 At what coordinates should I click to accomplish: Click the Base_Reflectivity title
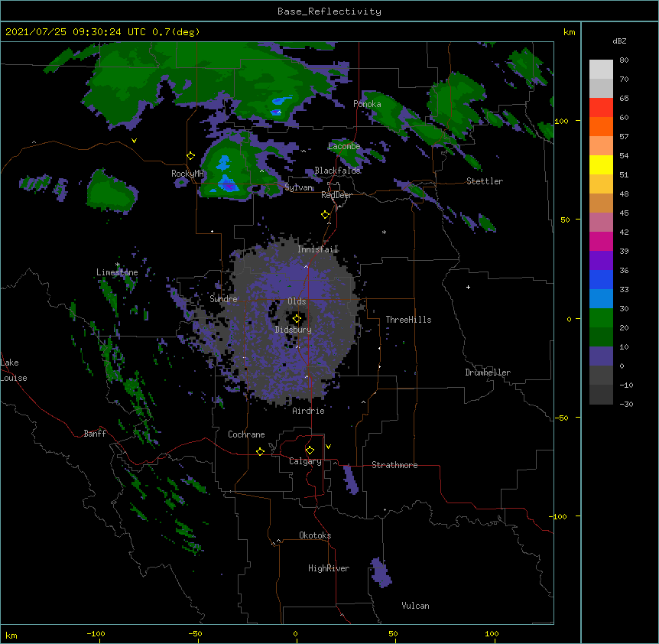pyautogui.click(x=329, y=11)
